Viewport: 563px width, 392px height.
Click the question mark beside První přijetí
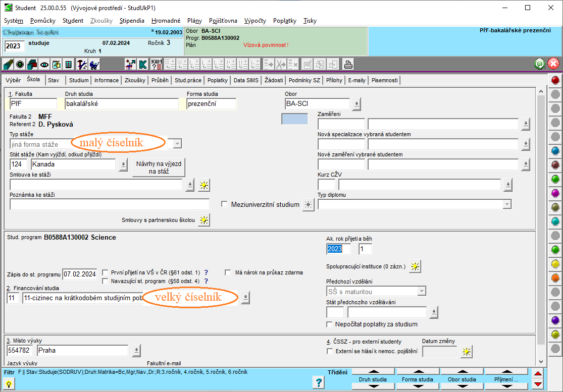[206, 272]
